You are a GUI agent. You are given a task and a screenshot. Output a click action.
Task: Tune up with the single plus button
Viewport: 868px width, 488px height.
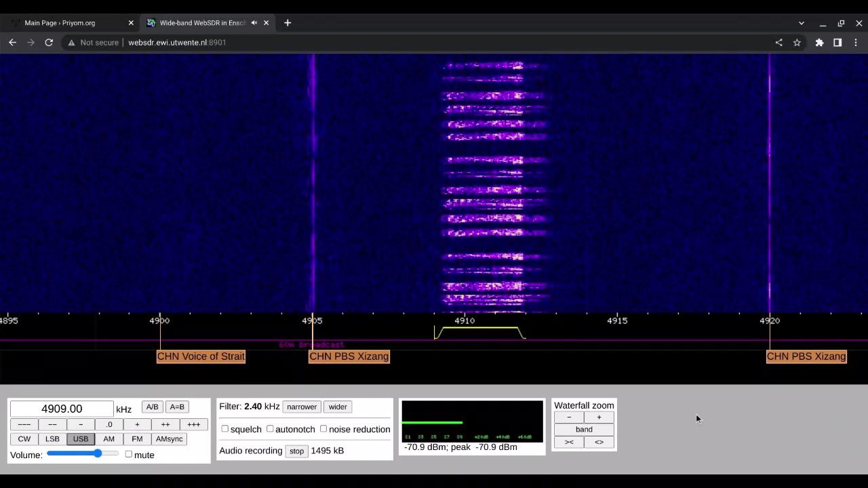point(137,424)
